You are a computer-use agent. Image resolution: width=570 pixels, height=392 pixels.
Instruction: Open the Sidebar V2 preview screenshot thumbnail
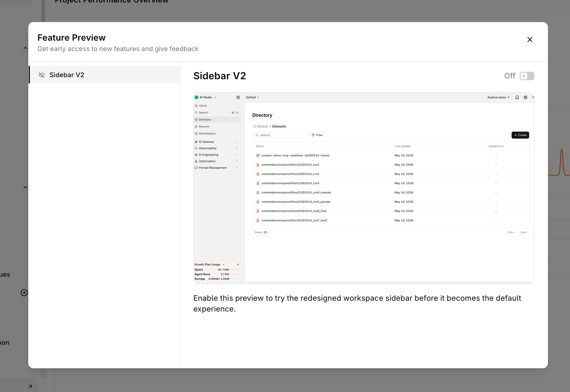click(x=363, y=188)
